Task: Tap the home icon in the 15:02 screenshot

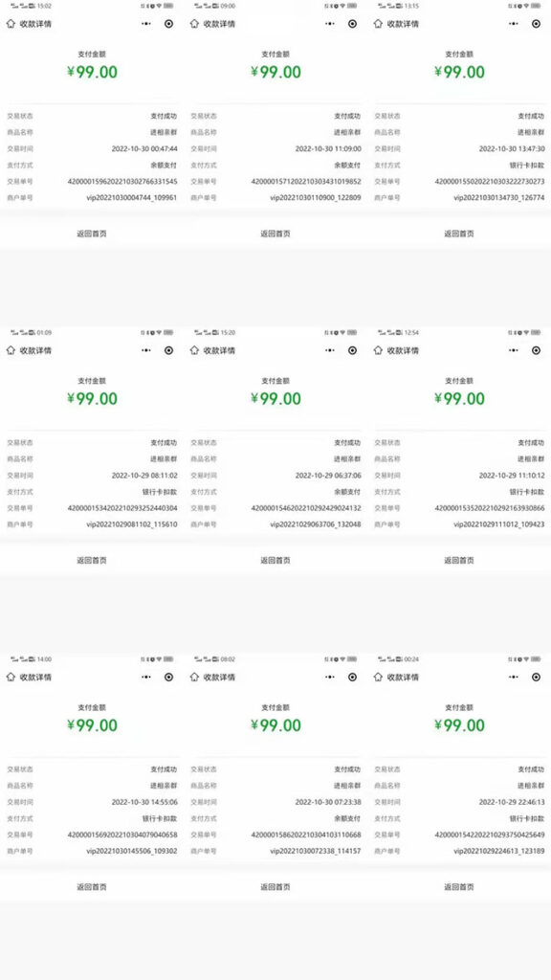Action: click(x=11, y=24)
